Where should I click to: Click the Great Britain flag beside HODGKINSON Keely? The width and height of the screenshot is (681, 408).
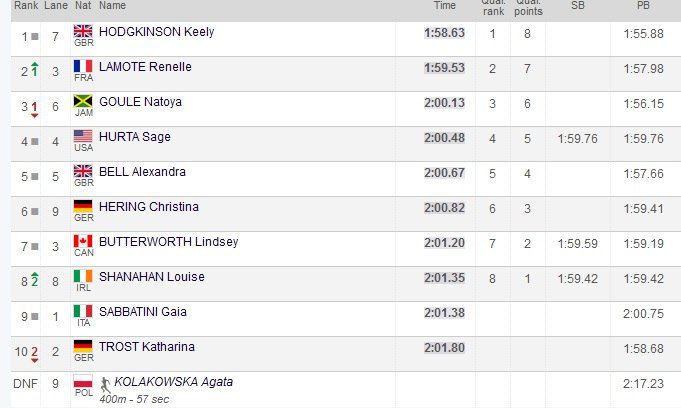[83, 32]
